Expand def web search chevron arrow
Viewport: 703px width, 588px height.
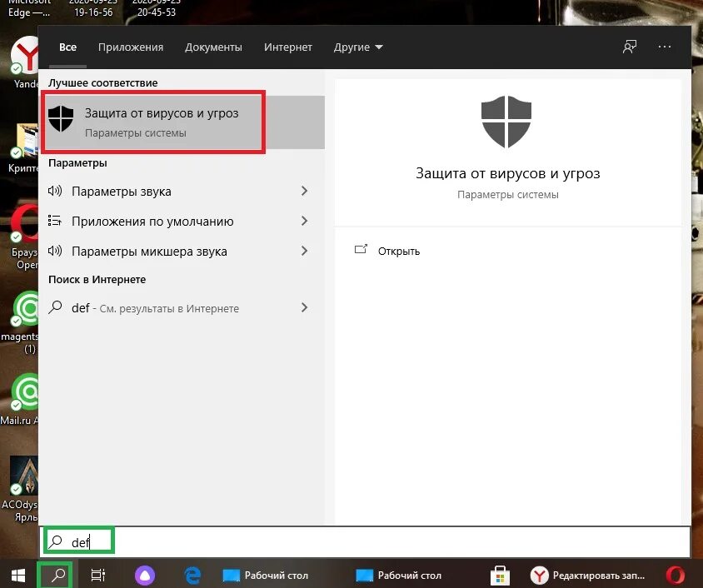tap(304, 307)
